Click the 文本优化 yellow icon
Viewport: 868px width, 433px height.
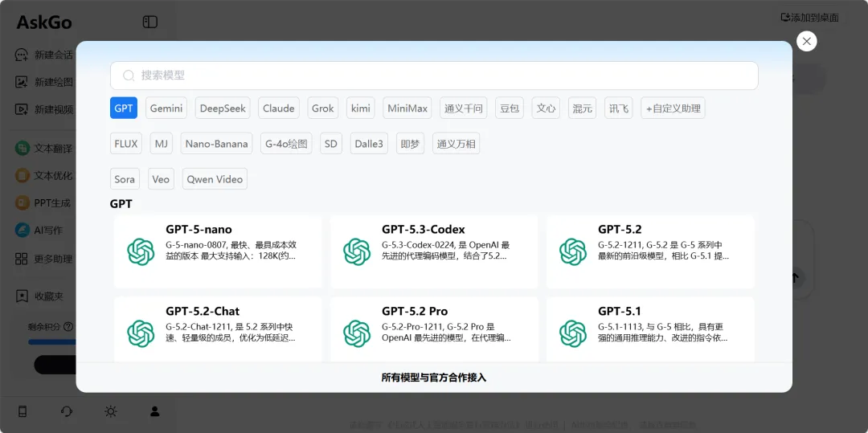23,176
